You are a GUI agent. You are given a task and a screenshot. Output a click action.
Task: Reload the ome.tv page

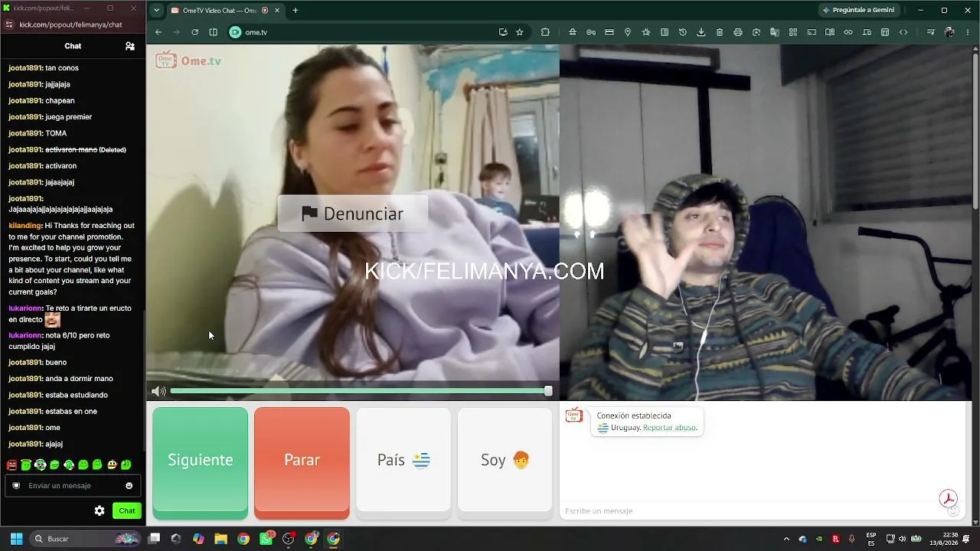pyautogui.click(x=194, y=32)
